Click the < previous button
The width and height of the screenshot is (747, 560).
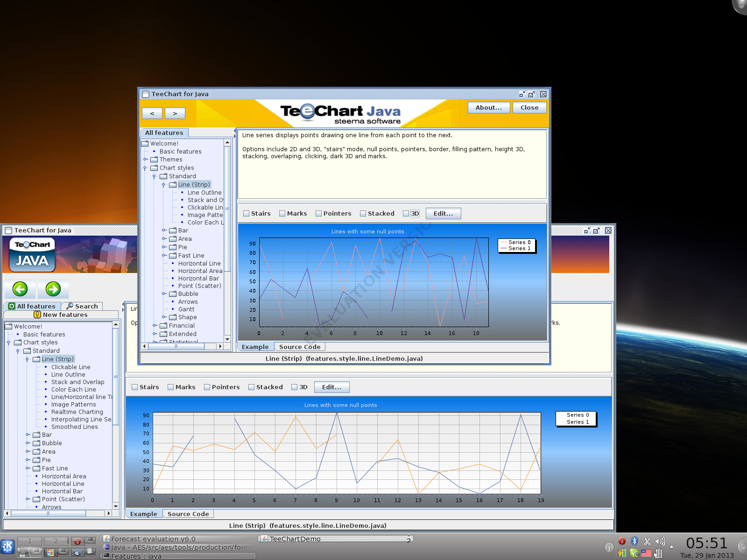(152, 113)
